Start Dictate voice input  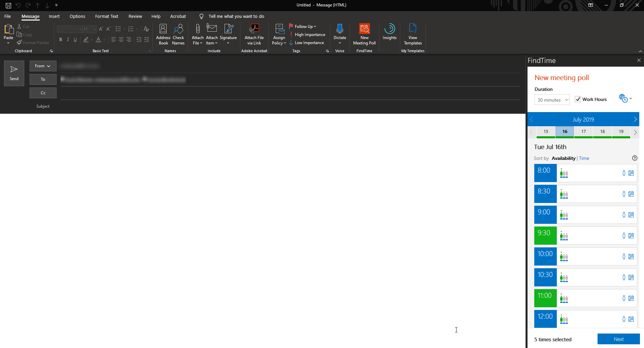[340, 34]
